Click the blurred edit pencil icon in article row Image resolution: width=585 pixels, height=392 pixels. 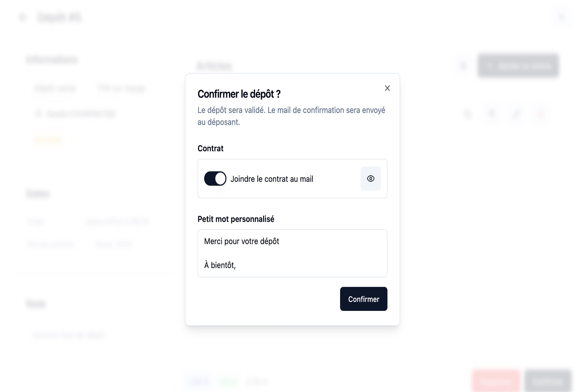pyautogui.click(x=516, y=114)
